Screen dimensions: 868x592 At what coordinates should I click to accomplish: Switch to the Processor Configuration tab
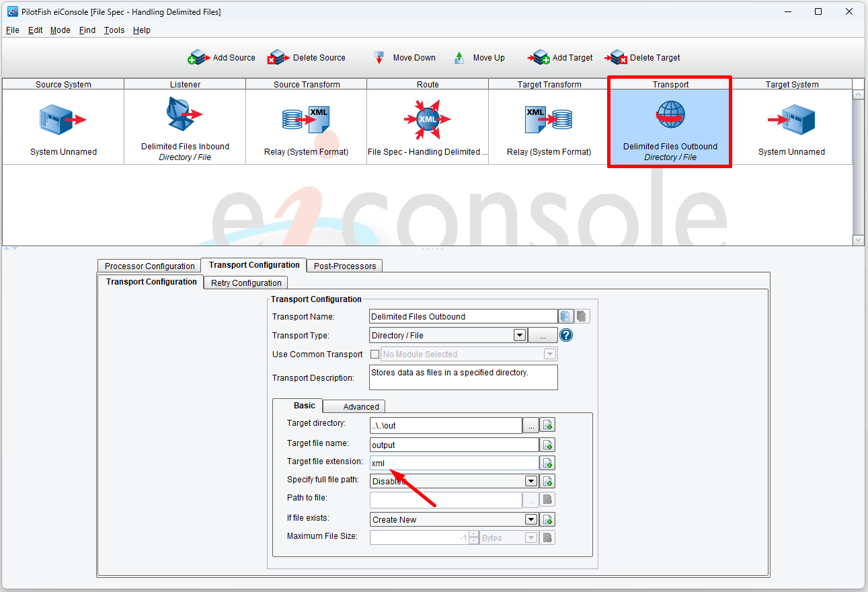point(149,266)
